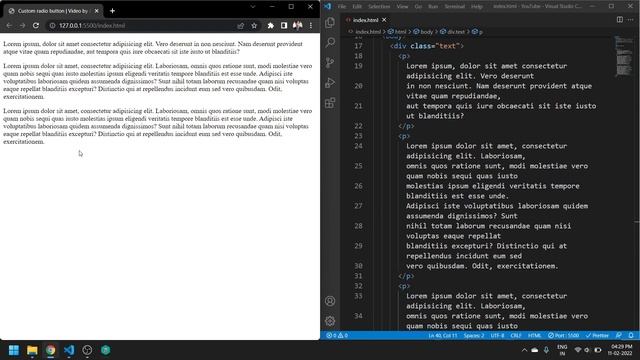The image size is (640, 360).
Task: Open errors and warnings in status bar
Action: click(x=337, y=336)
